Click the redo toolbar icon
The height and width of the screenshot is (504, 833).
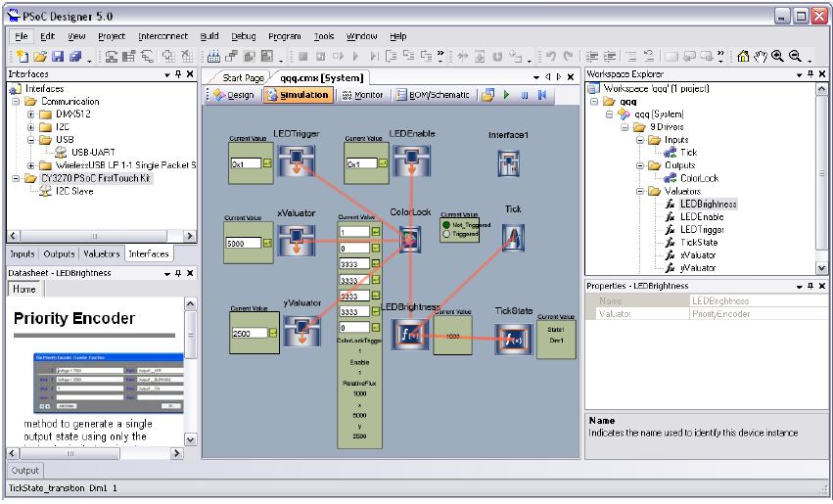coord(568,56)
